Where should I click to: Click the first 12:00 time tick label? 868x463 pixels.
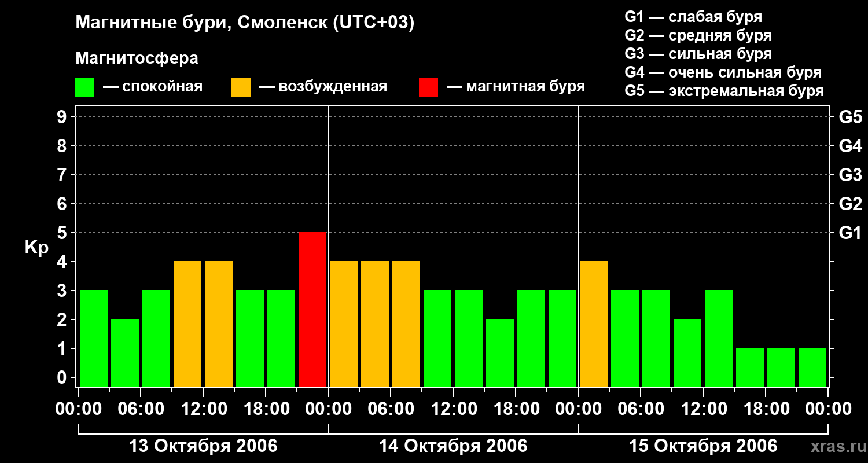pyautogui.click(x=203, y=409)
